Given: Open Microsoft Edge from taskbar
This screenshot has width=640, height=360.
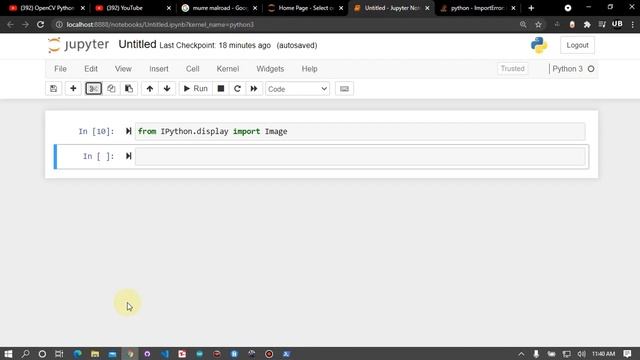Looking at the screenshot, I should pos(77,354).
